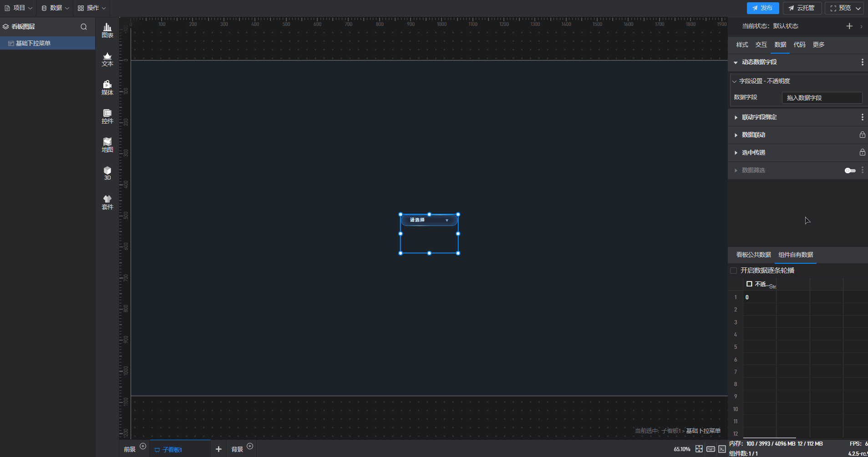Screen dimensions: 868x457
Task: Switch to the 看板公共数据 tab
Action: click(x=753, y=255)
